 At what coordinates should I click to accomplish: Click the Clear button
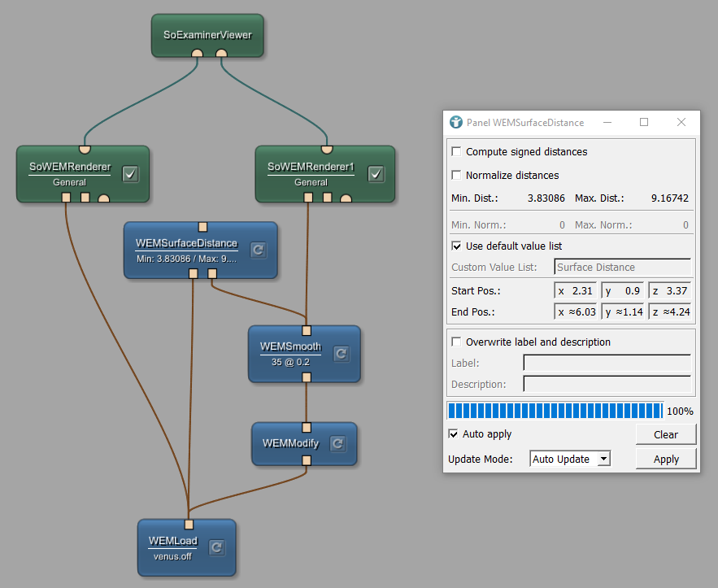tap(665, 433)
